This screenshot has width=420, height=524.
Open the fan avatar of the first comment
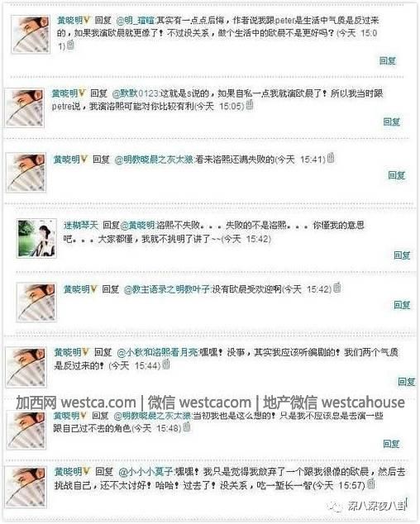tap(31, 35)
